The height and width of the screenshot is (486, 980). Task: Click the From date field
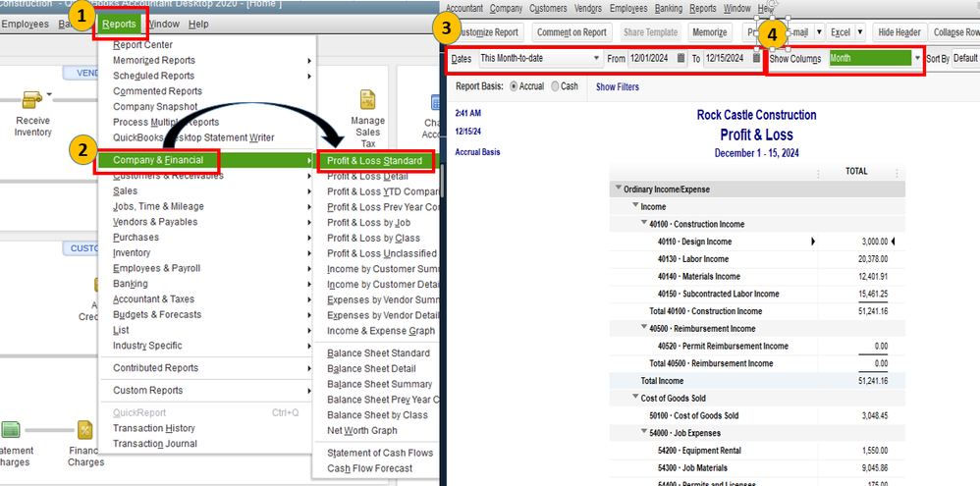pyautogui.click(x=650, y=58)
